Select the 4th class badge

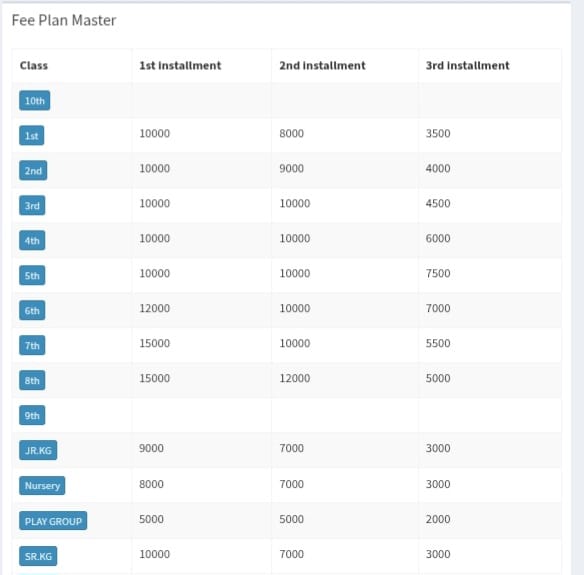pyautogui.click(x=32, y=241)
